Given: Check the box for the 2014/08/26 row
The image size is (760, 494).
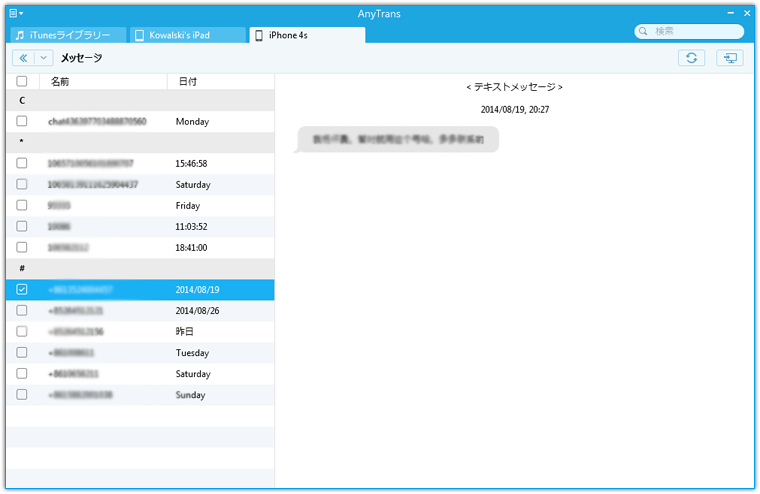Looking at the screenshot, I should click(22, 310).
